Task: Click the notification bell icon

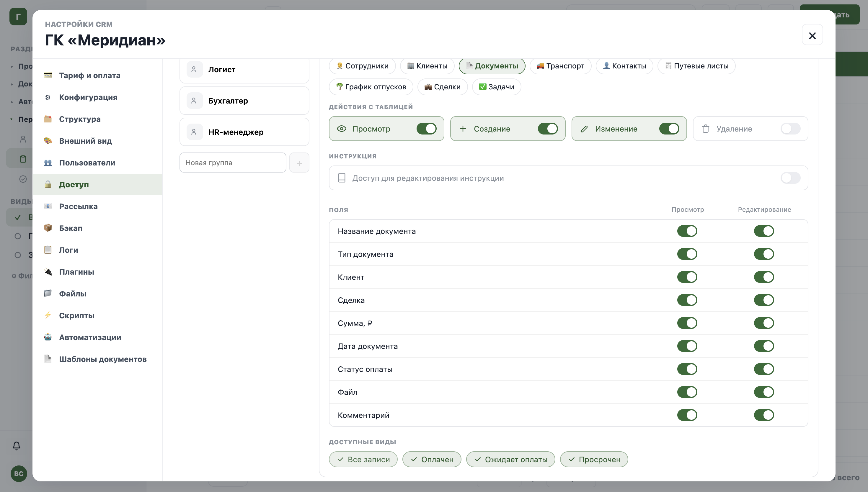Action: pos(16,446)
